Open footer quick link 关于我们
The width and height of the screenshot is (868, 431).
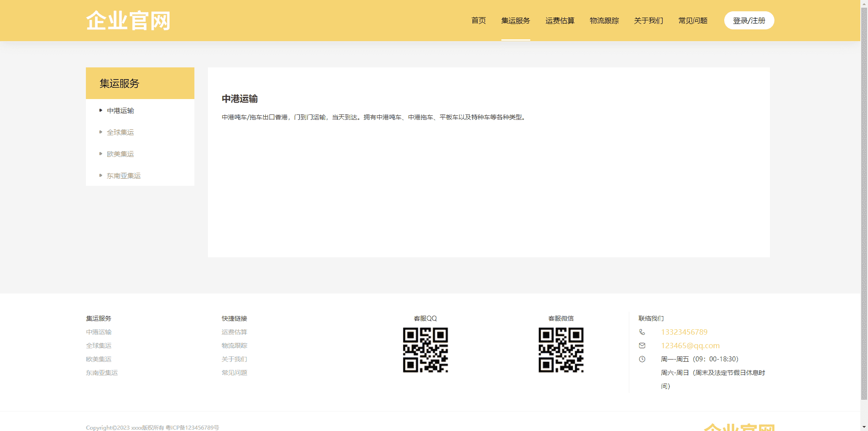(234, 359)
